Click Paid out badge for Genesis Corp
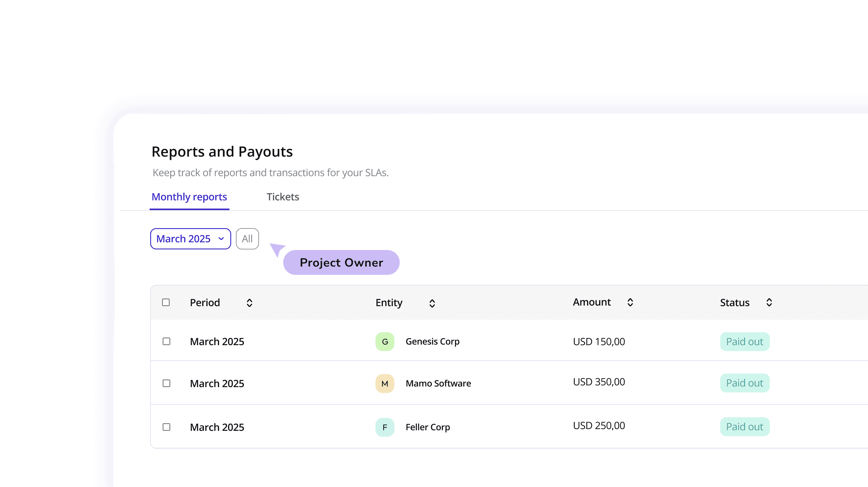 point(745,342)
